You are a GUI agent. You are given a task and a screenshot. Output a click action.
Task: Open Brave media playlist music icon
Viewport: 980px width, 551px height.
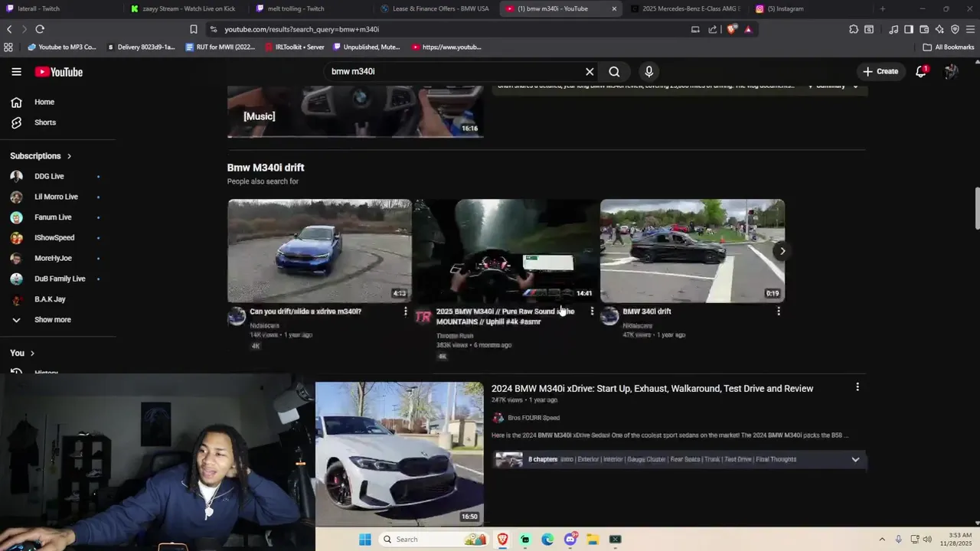click(x=893, y=29)
